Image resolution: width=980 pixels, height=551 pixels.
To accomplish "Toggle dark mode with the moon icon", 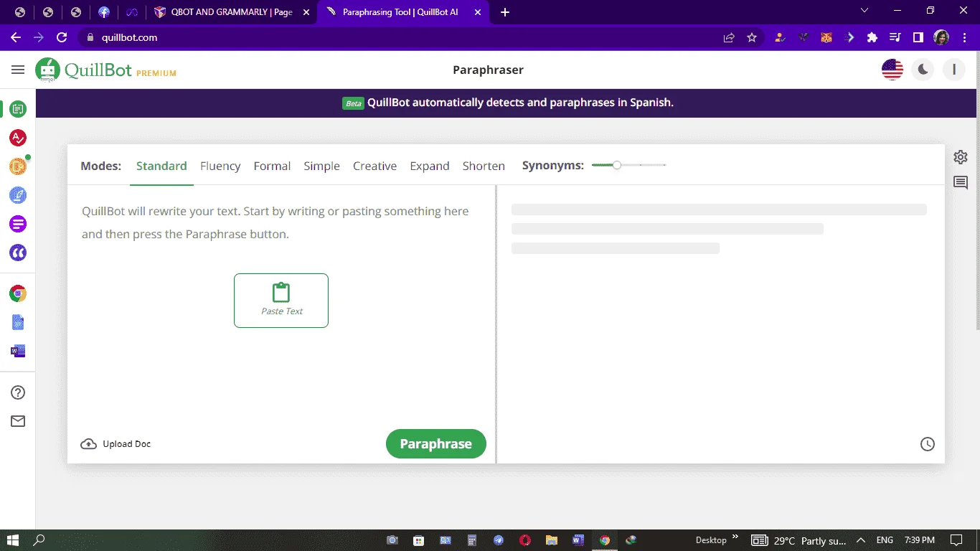I will tap(923, 70).
